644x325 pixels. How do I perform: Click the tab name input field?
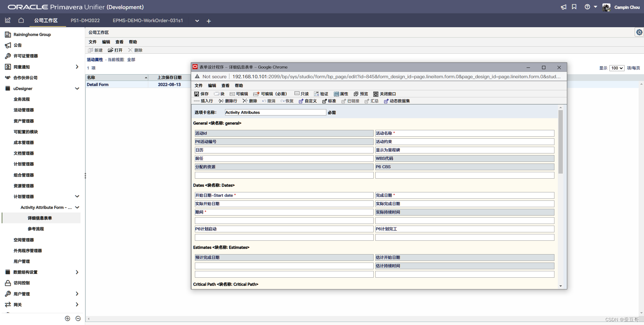pyautogui.click(x=275, y=112)
